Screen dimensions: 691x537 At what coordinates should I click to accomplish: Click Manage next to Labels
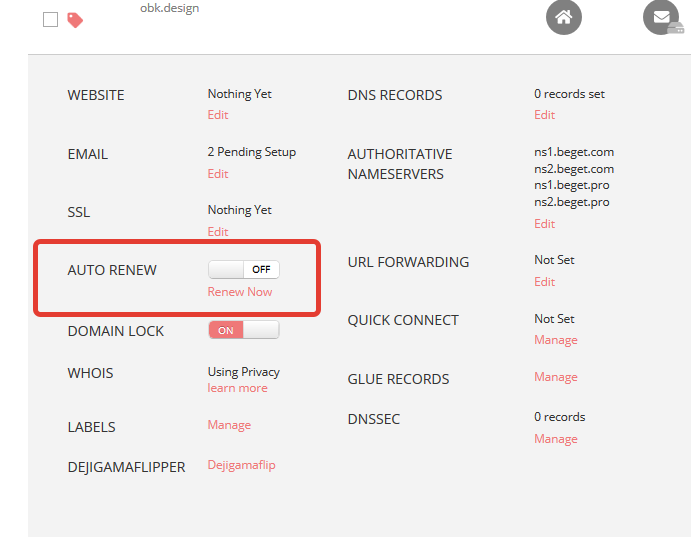(x=229, y=425)
